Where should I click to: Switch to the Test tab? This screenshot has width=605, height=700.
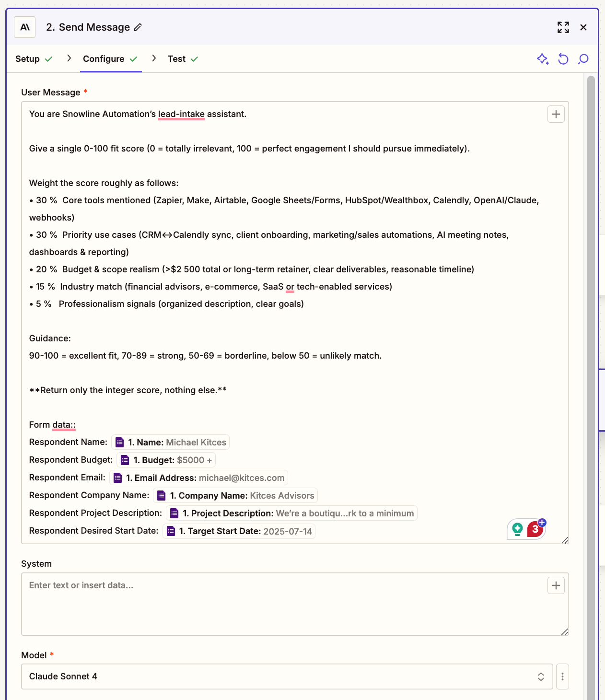coord(183,59)
